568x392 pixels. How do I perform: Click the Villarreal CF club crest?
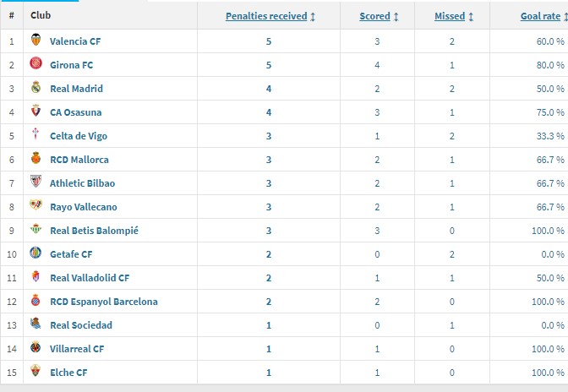[35, 346]
